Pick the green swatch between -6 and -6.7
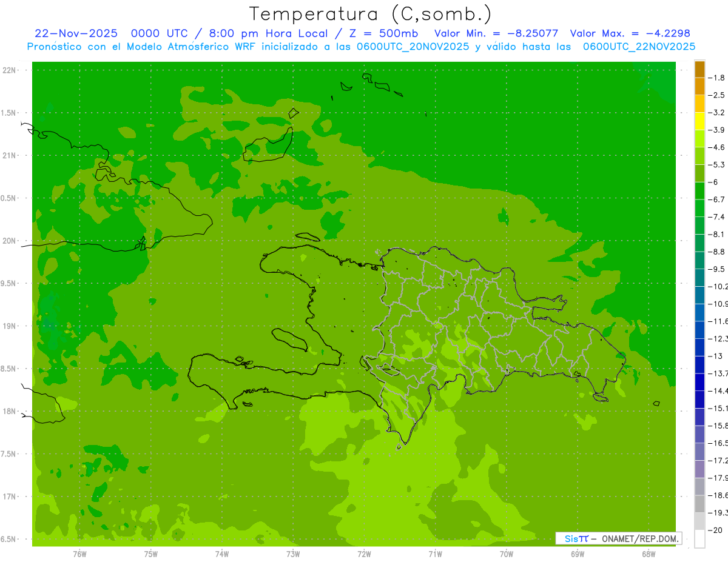This screenshot has height=562, width=728. (x=699, y=191)
